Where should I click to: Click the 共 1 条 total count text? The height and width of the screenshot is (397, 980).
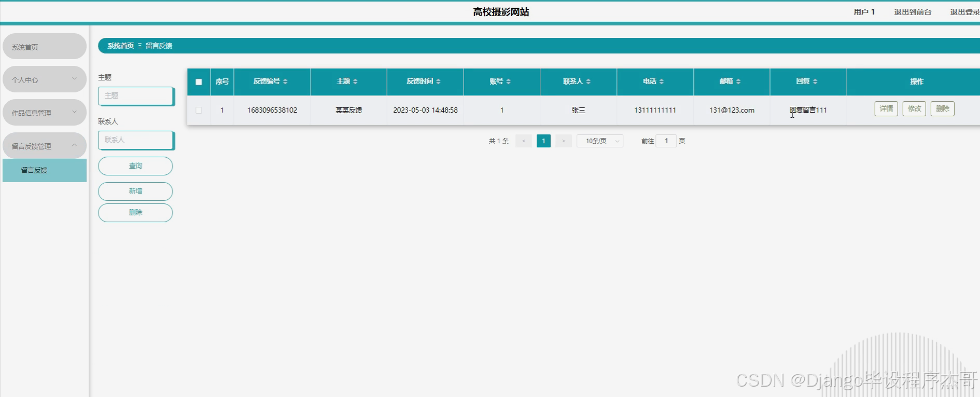coord(499,141)
